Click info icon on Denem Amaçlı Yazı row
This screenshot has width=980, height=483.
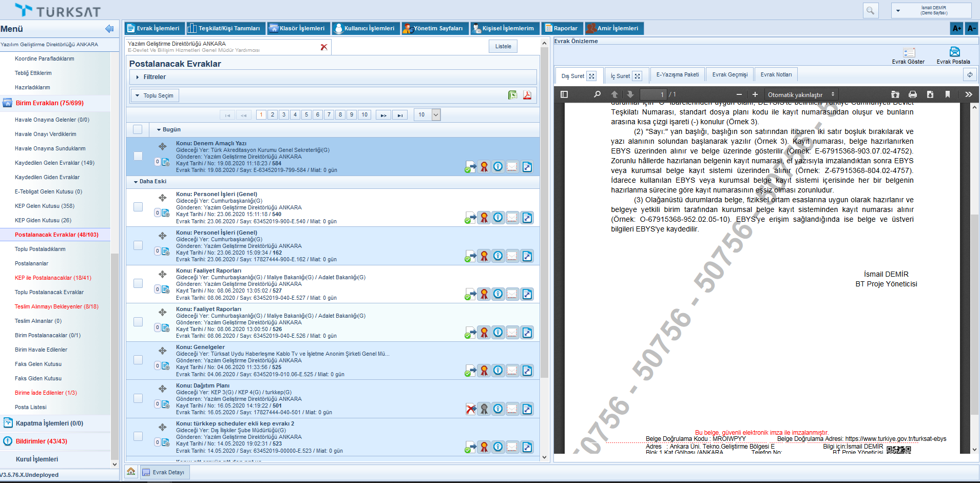point(498,167)
